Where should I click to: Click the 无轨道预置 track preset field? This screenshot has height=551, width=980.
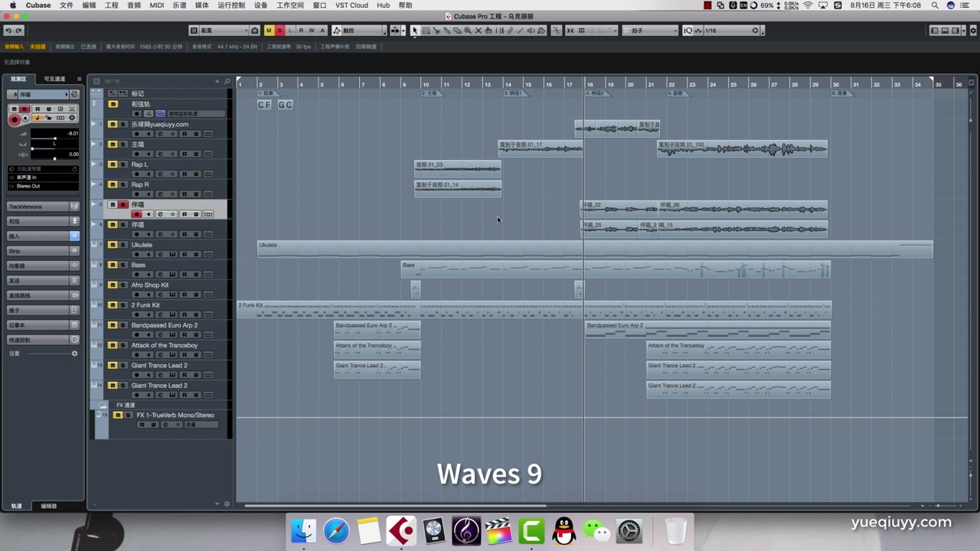click(x=43, y=168)
